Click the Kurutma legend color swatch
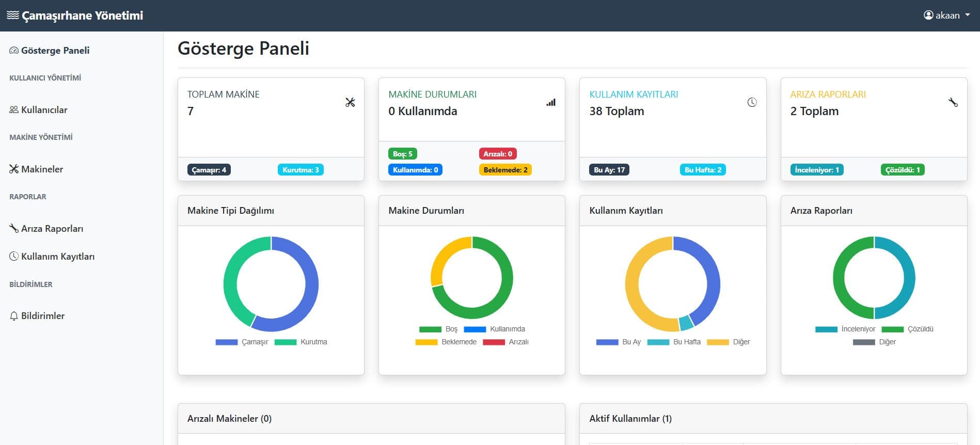Viewport: 980px width, 445px height. 285,342
